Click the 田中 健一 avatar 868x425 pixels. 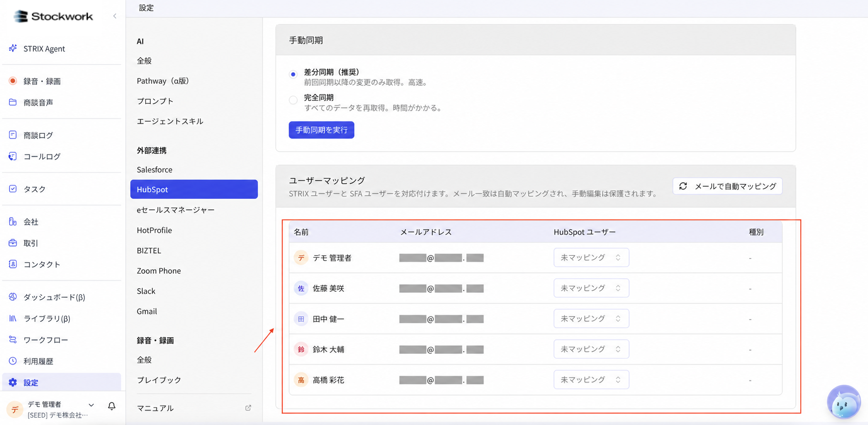tap(301, 319)
